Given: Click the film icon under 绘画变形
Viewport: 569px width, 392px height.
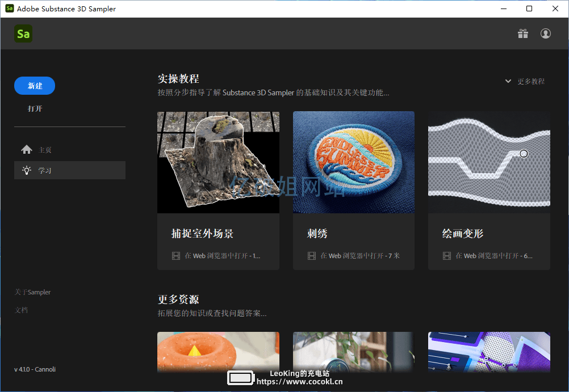Looking at the screenshot, I should (447, 256).
